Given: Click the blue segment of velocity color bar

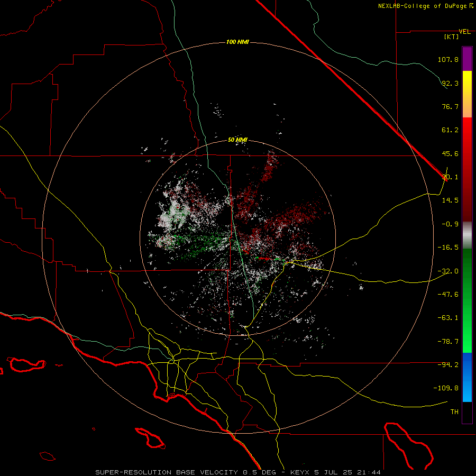Looking at the screenshot, I should (x=467, y=377).
